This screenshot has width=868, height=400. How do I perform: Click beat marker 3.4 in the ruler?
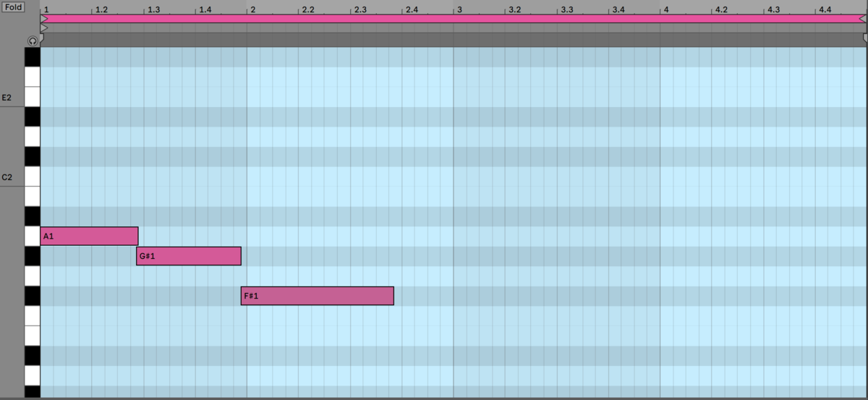click(618, 10)
